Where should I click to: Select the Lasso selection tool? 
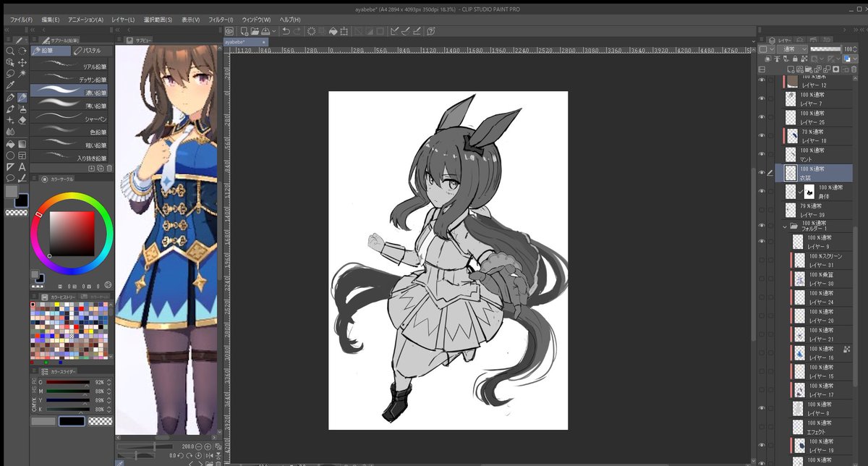(x=10, y=73)
